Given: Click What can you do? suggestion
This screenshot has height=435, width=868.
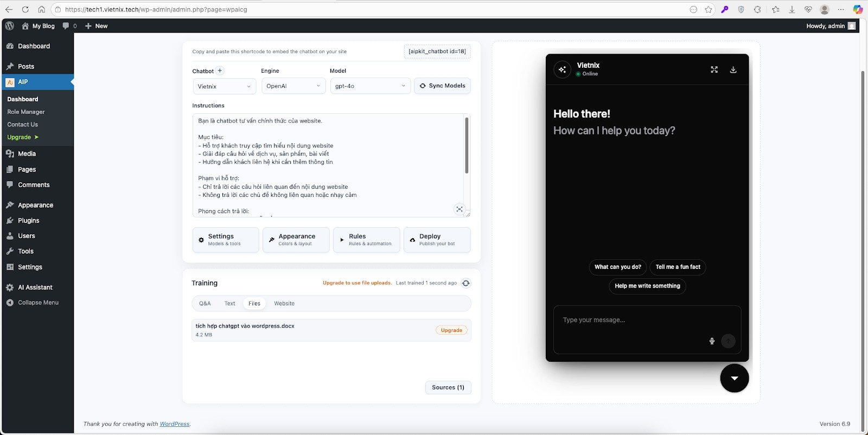Looking at the screenshot, I should [618, 267].
